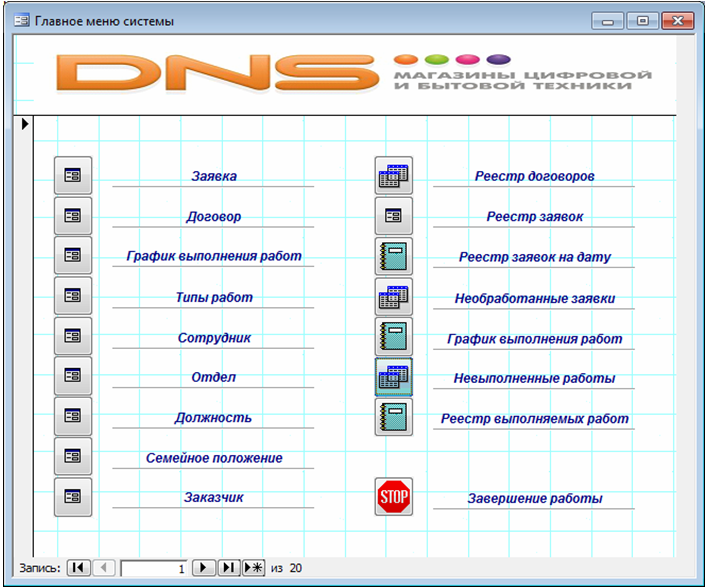
Task: Go to the next record
Action: (x=203, y=568)
